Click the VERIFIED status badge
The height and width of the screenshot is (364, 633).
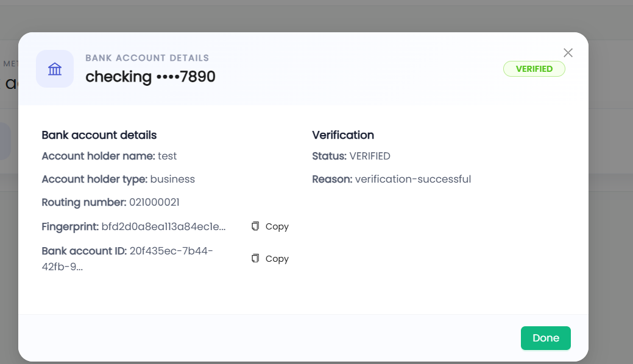pyautogui.click(x=534, y=69)
